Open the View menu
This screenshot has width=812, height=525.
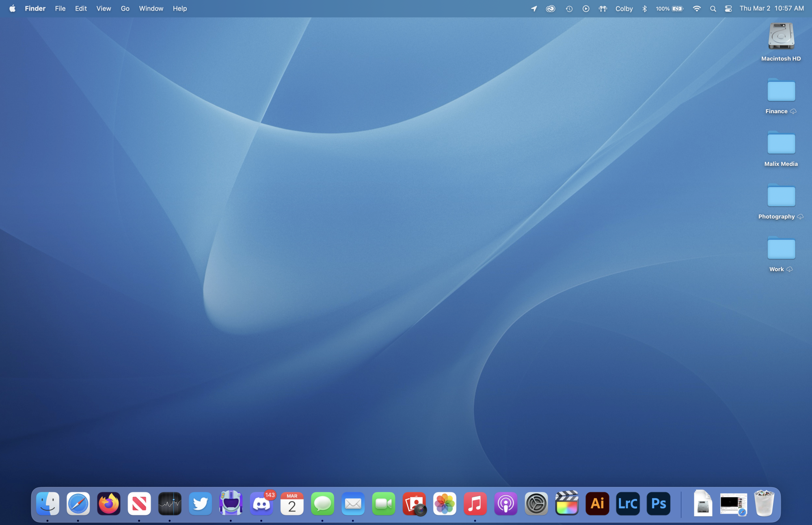(104, 9)
